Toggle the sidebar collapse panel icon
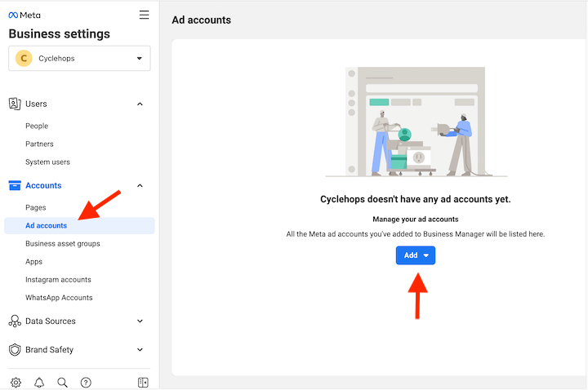 (x=143, y=383)
